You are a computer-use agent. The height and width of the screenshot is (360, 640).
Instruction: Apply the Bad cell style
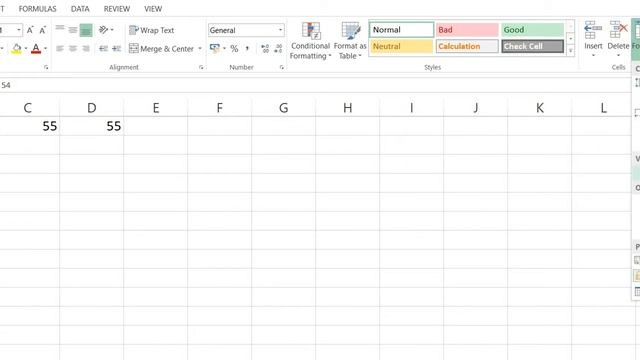(467, 30)
